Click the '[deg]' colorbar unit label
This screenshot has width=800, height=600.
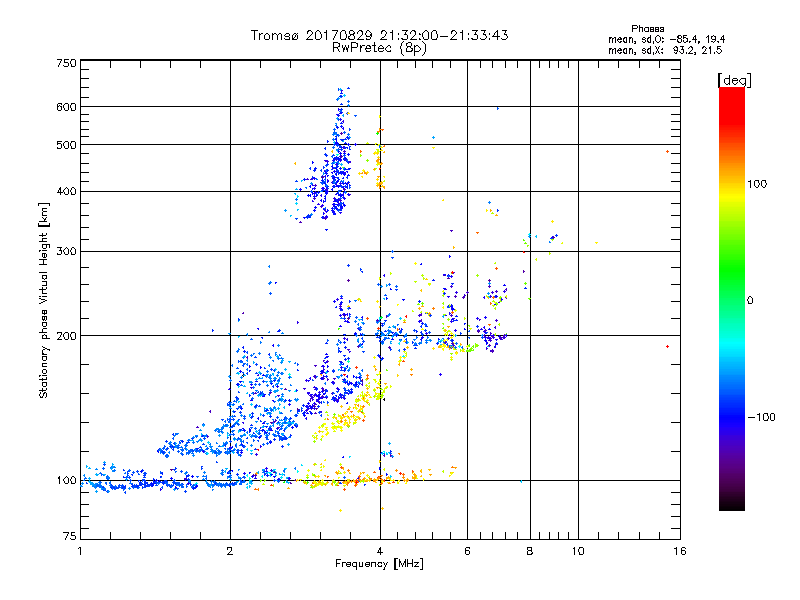click(734, 80)
